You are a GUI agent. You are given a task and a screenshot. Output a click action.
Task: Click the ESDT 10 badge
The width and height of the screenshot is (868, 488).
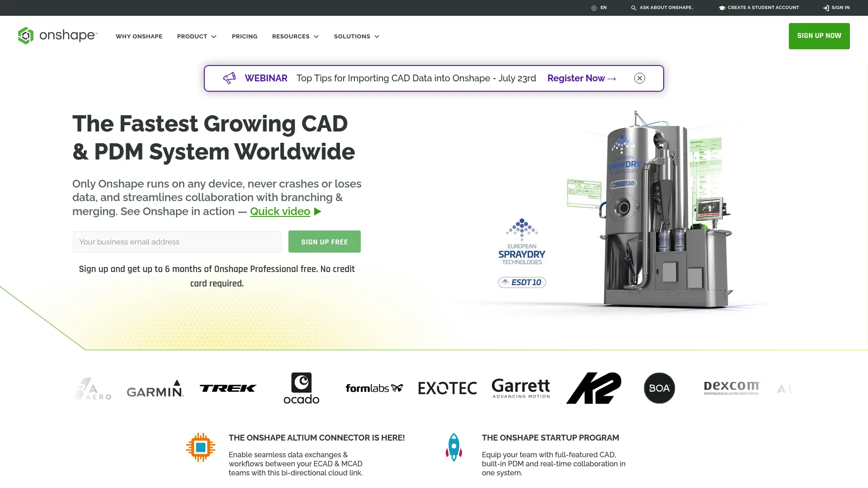coord(522,282)
